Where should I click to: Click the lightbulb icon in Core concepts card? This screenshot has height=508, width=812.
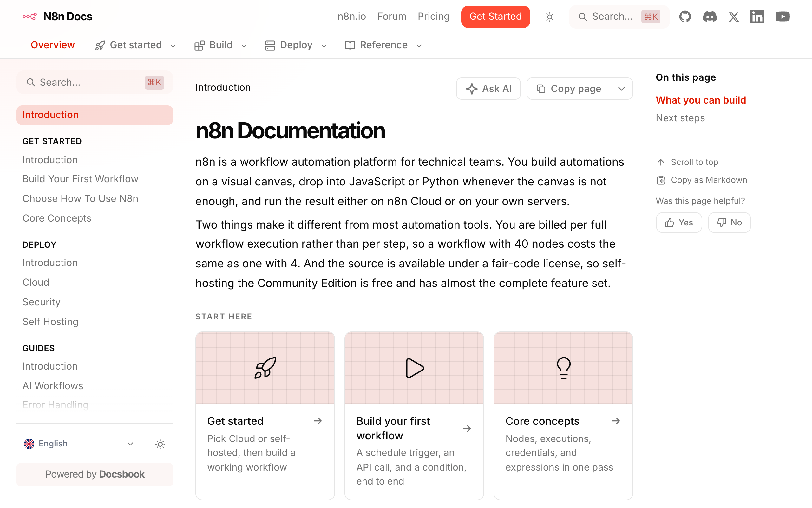pyautogui.click(x=563, y=368)
